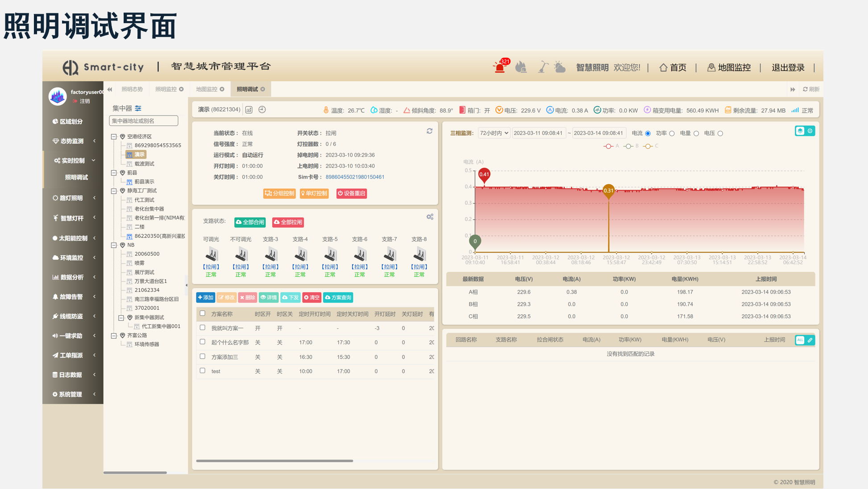868x489 pixels.
Task: Collapse the 静海工厂测试 tree node
Action: [x=114, y=191]
